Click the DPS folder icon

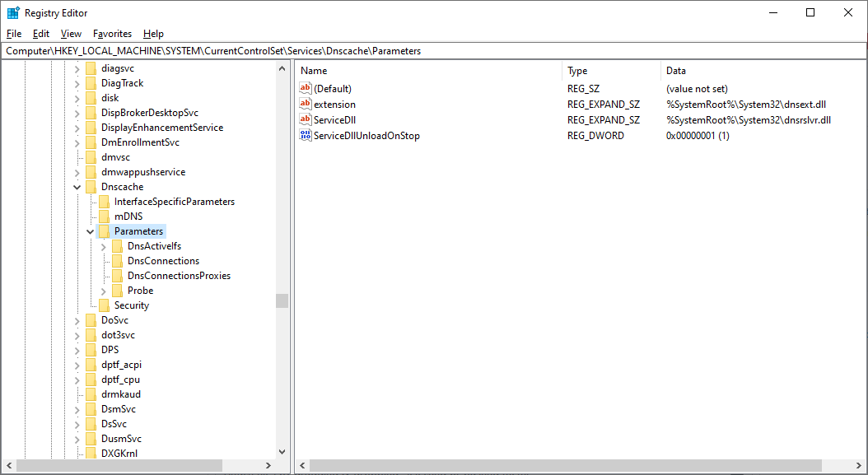(91, 351)
